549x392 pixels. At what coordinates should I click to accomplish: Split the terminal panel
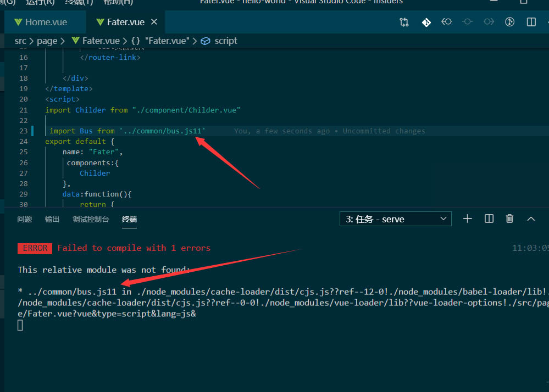tap(489, 219)
